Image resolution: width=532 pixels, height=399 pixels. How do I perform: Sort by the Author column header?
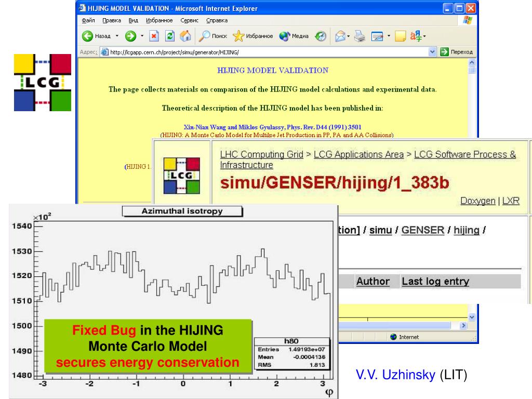(x=373, y=281)
